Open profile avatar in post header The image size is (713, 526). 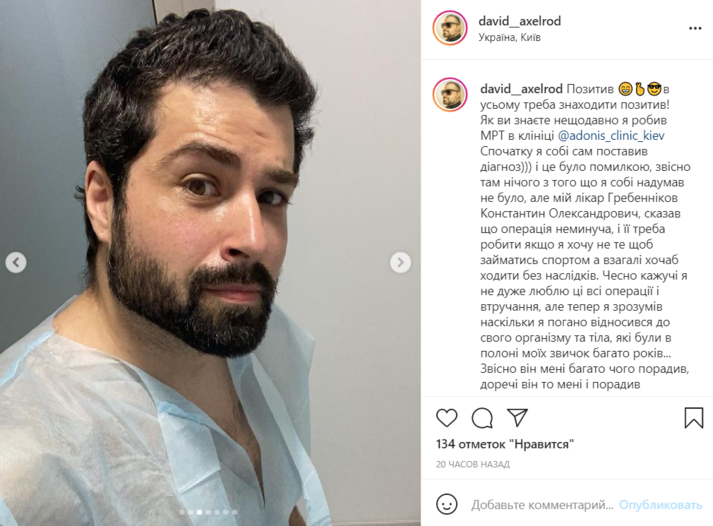pos(450,28)
